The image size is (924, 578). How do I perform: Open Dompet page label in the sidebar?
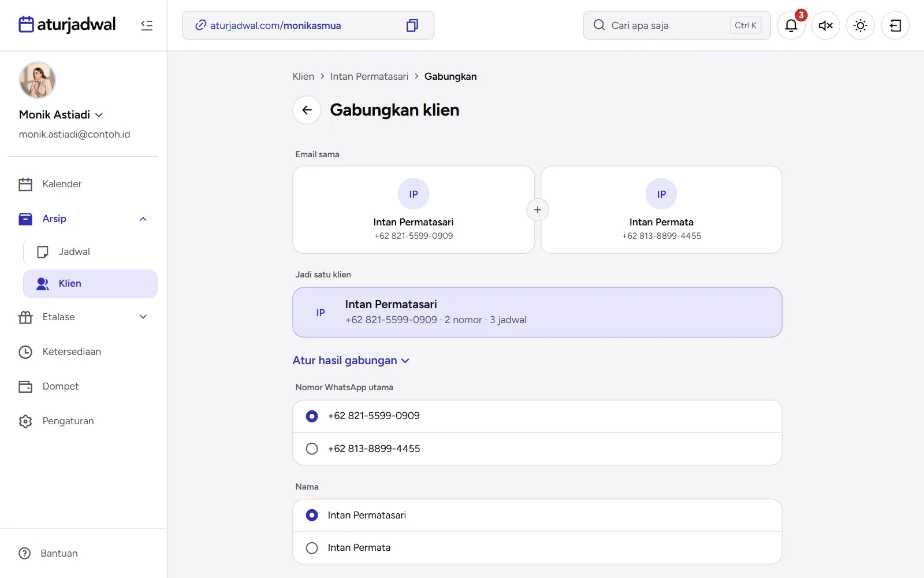tap(61, 386)
